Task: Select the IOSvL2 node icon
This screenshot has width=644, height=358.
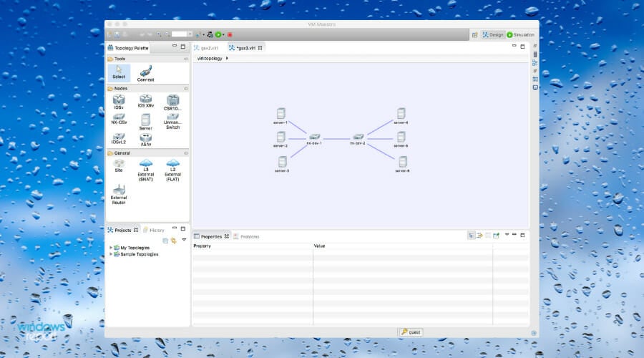Action: click(x=119, y=138)
